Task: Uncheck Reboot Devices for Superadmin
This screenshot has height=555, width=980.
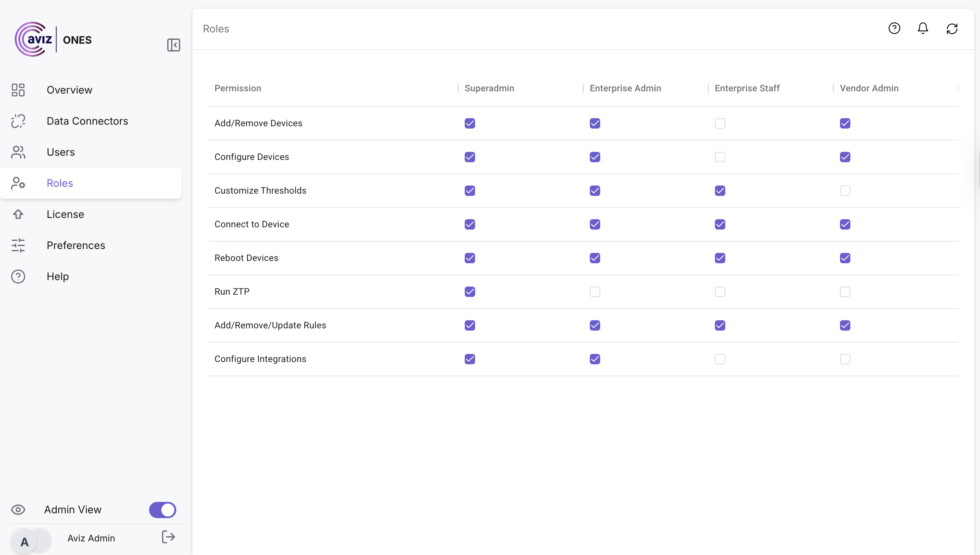Action: (470, 258)
